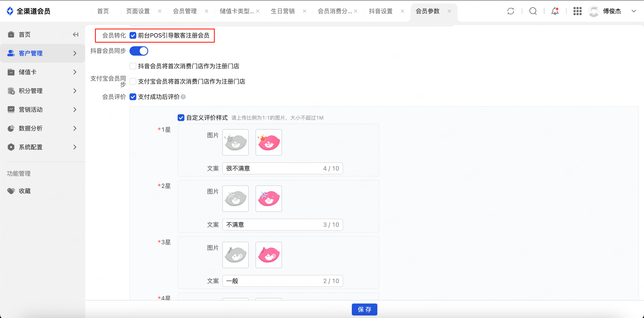This screenshot has height=318, width=644.
Task: Expand 系统配置 chevron in sidebar
Action: point(75,147)
